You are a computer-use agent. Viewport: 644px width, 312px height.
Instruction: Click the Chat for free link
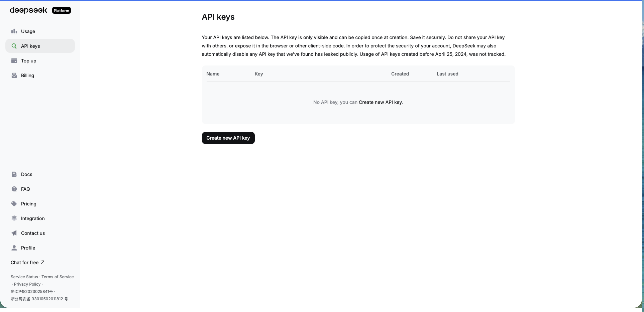pos(27,263)
